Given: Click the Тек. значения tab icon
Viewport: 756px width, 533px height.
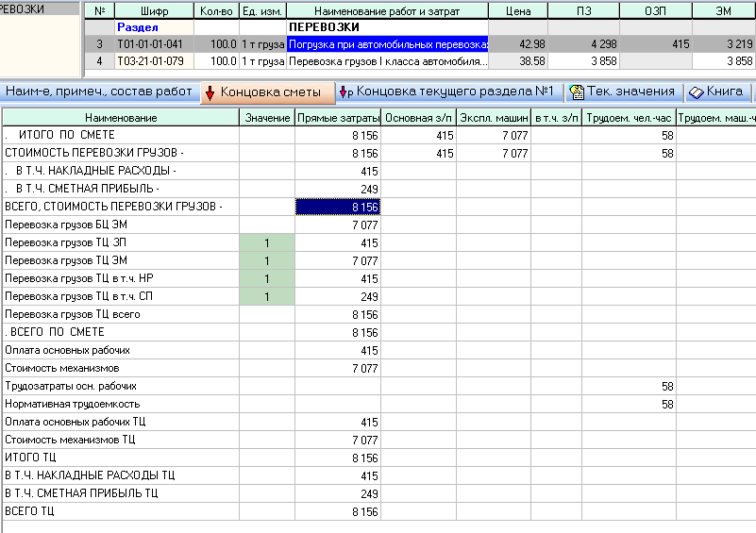Looking at the screenshot, I should click(576, 92).
